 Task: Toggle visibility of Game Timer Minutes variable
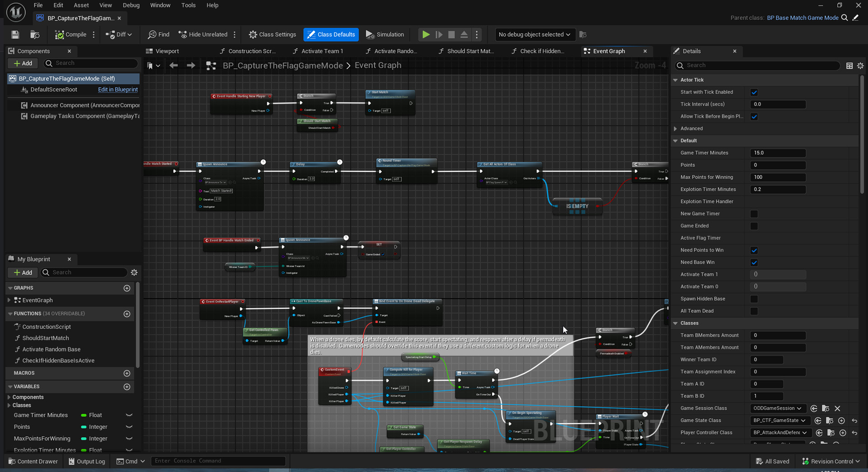coord(129,415)
